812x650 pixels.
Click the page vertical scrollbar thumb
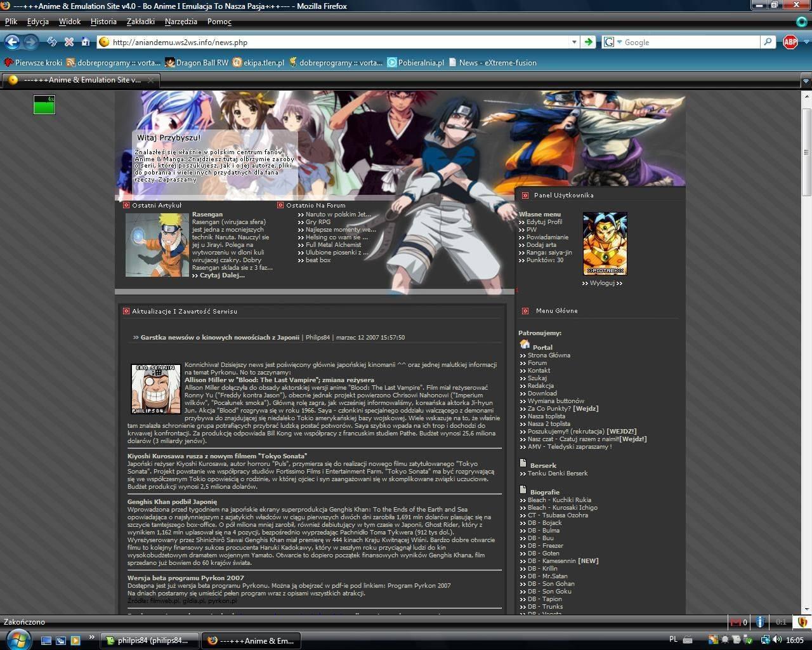(x=806, y=151)
